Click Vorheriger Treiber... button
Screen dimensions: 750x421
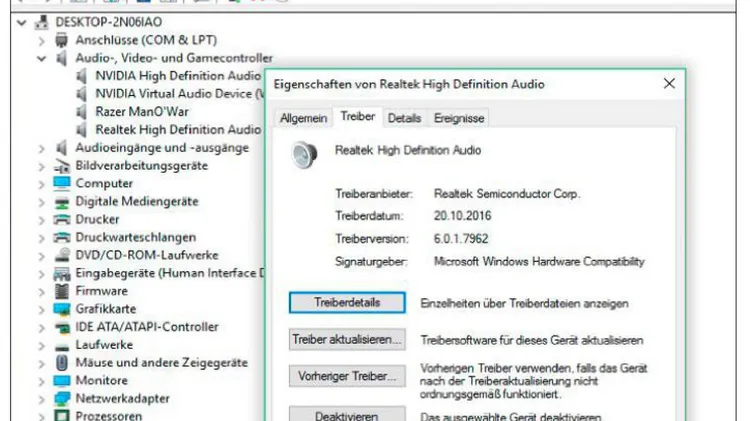(x=347, y=376)
